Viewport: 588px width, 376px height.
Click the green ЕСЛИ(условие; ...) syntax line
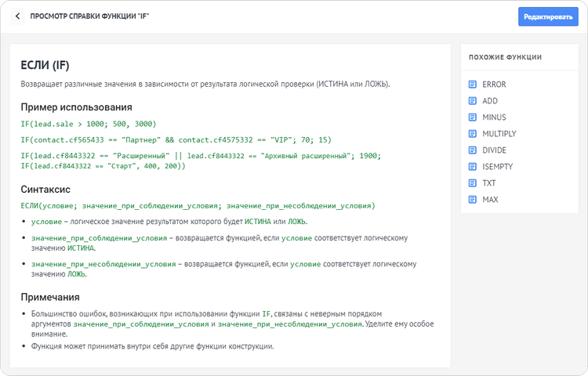[x=198, y=206]
